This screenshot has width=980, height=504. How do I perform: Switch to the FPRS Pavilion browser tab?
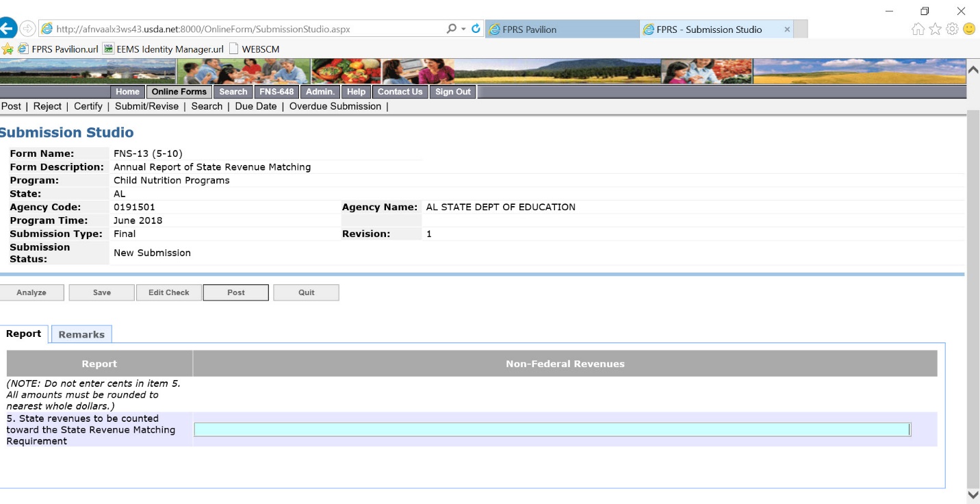(x=563, y=29)
